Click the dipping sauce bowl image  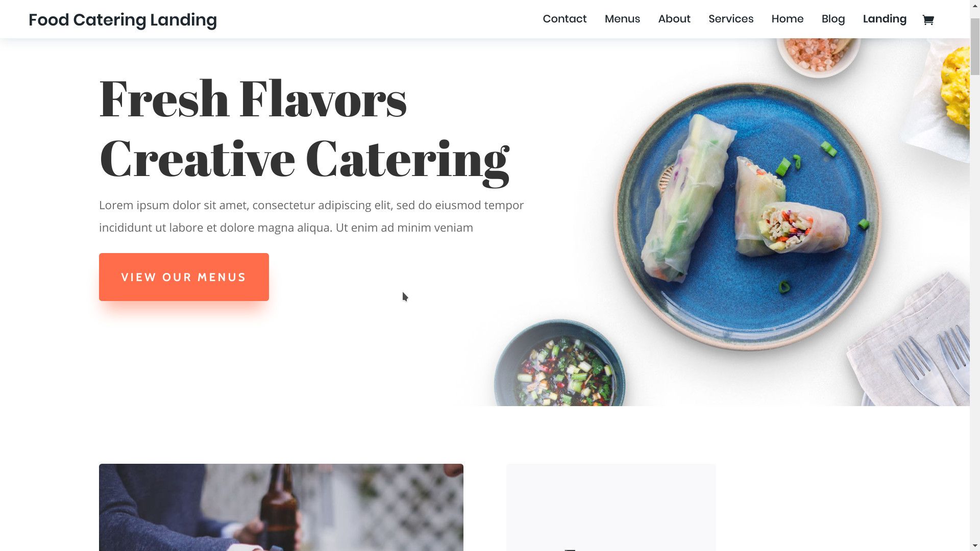click(559, 363)
